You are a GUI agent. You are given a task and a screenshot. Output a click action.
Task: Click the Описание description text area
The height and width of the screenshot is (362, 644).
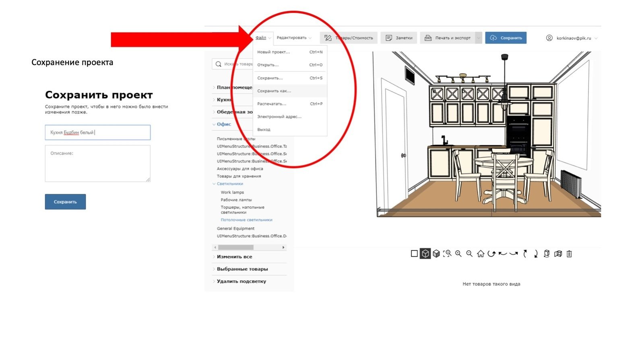[97, 164]
